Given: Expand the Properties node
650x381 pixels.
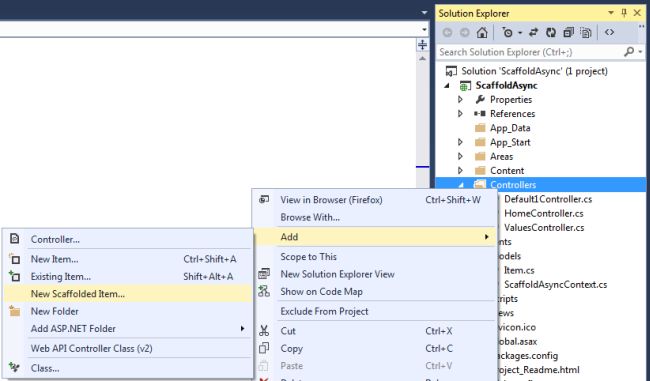Looking at the screenshot, I should click(x=460, y=99).
